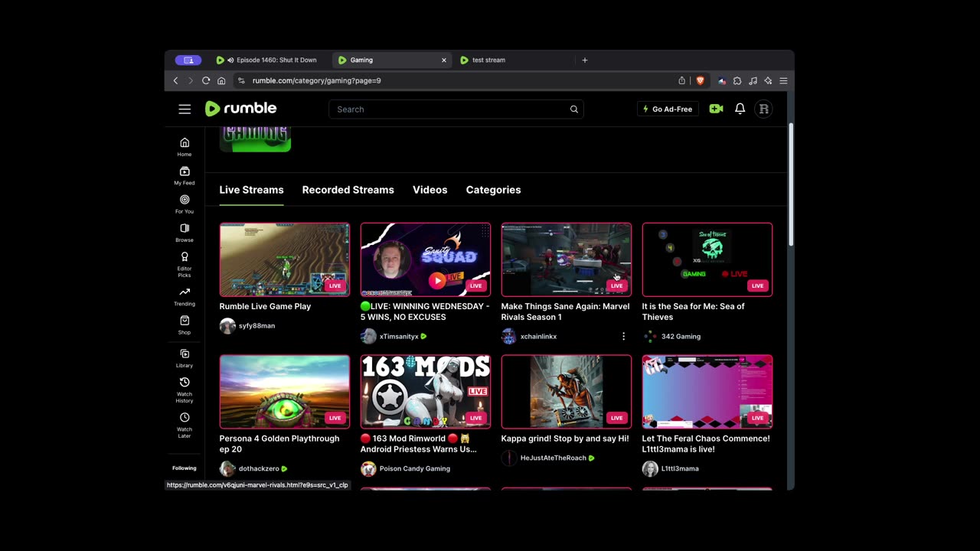Open Shop in sidebar
Viewport: 980px width, 551px height.
click(x=185, y=325)
